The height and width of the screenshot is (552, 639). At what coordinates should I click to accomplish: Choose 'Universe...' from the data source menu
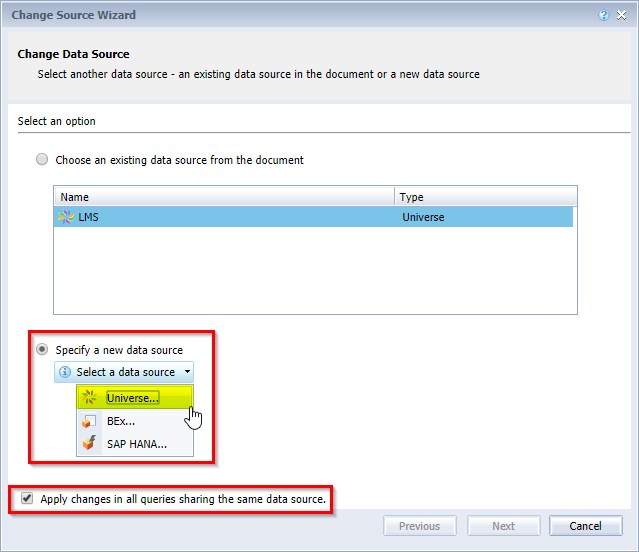click(133, 398)
